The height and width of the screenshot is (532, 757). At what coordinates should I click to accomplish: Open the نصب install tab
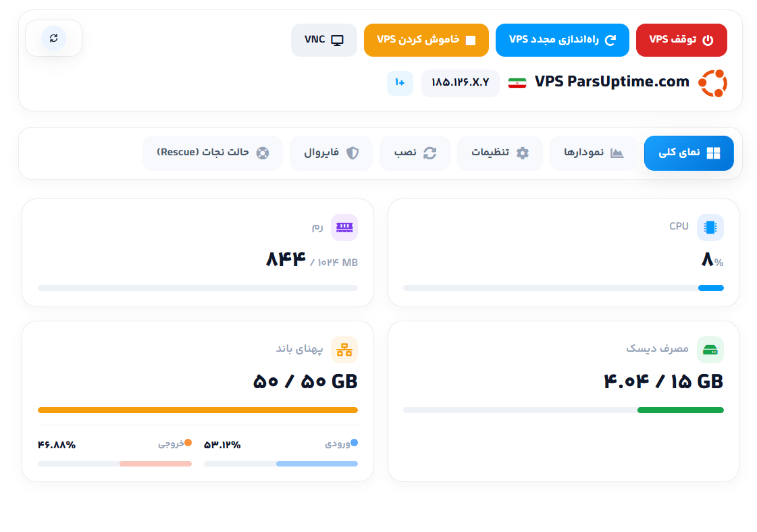[415, 153]
